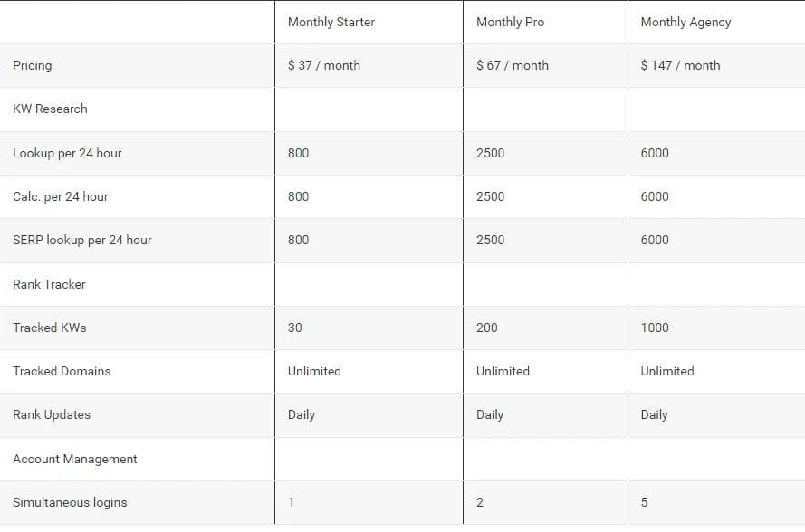Click the Pricing row label
805x532 pixels.
[33, 65]
